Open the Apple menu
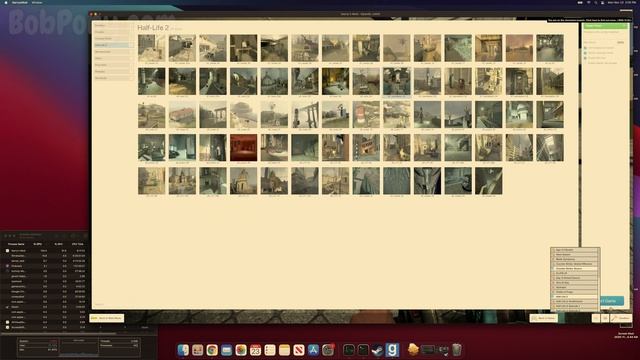640x360 pixels. 6,2
